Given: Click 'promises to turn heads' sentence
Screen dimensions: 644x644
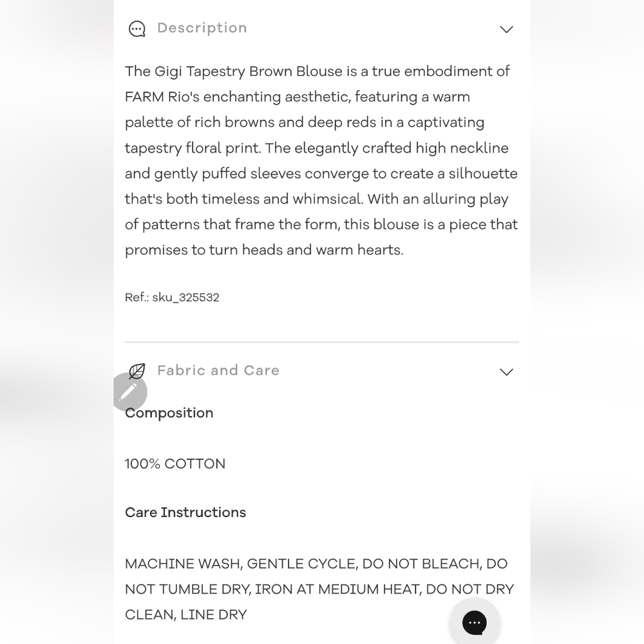Looking at the screenshot, I should 264,250.
